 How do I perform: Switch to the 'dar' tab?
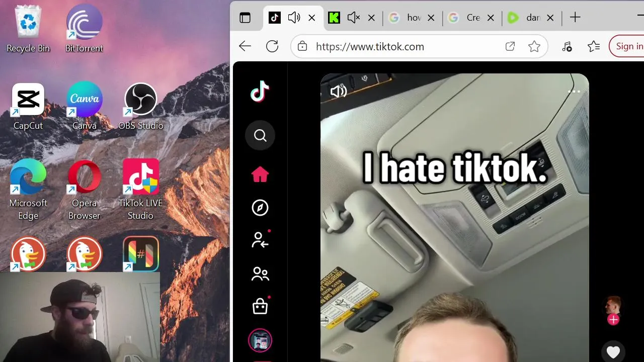[524, 18]
